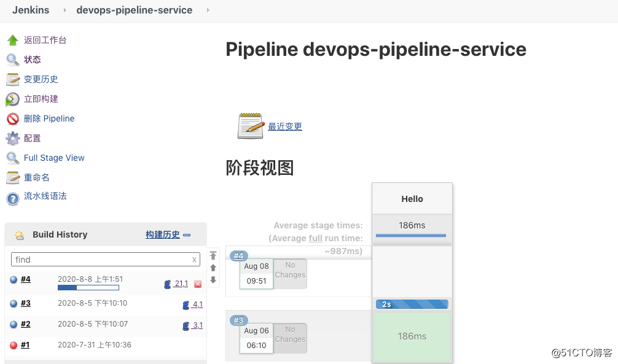This screenshot has width=618, height=364.
Task: Click blue status ball of build #2
Action: (x=14, y=324)
